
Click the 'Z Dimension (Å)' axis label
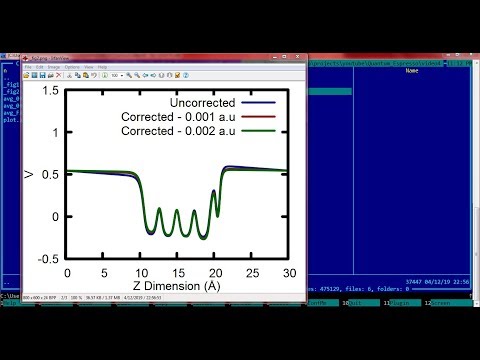pyautogui.click(x=177, y=286)
